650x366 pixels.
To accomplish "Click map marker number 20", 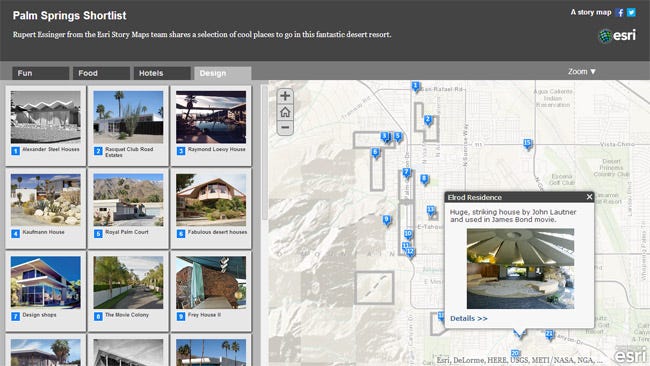I will click(515, 354).
